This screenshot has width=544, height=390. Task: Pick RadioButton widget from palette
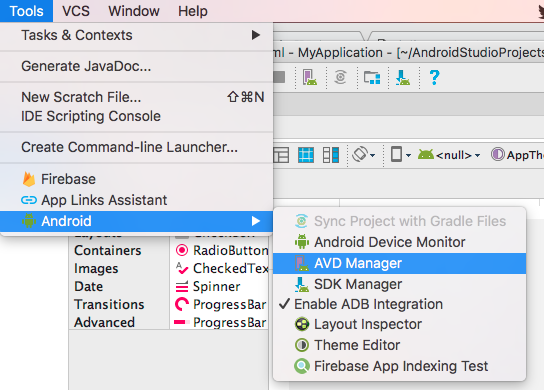[221, 251]
